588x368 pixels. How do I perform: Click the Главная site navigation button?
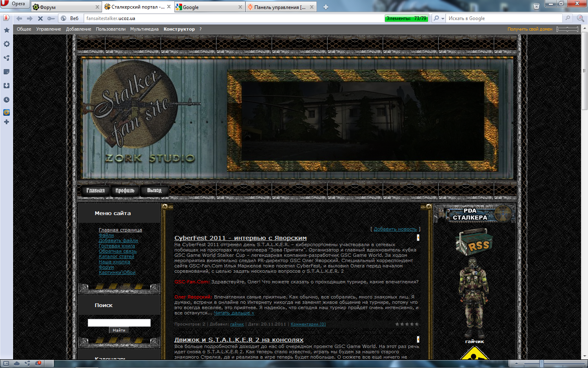tap(96, 191)
